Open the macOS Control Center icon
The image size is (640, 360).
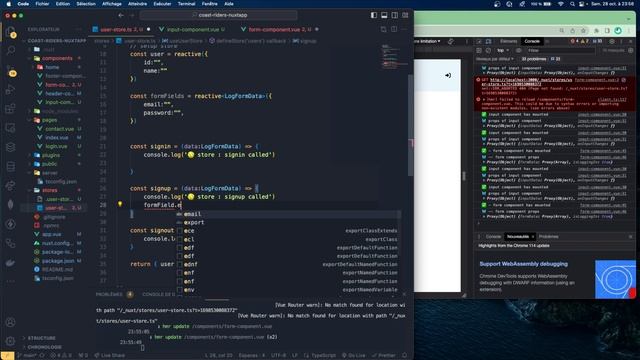point(582,4)
